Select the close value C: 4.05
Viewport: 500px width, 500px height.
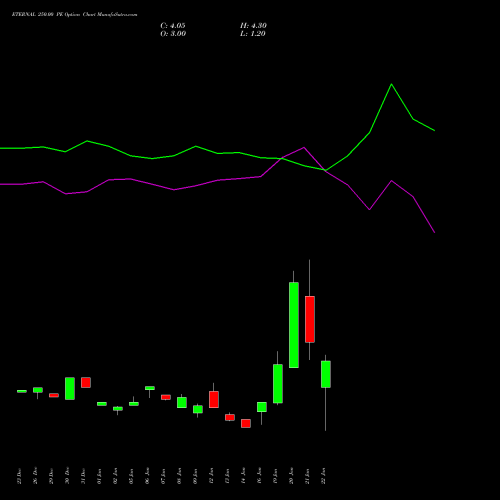pos(173,26)
